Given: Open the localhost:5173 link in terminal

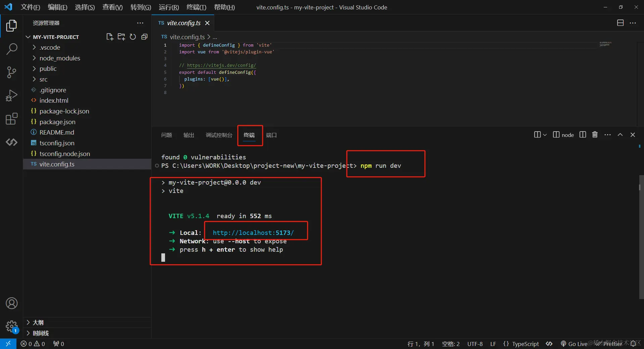Looking at the screenshot, I should [253, 233].
